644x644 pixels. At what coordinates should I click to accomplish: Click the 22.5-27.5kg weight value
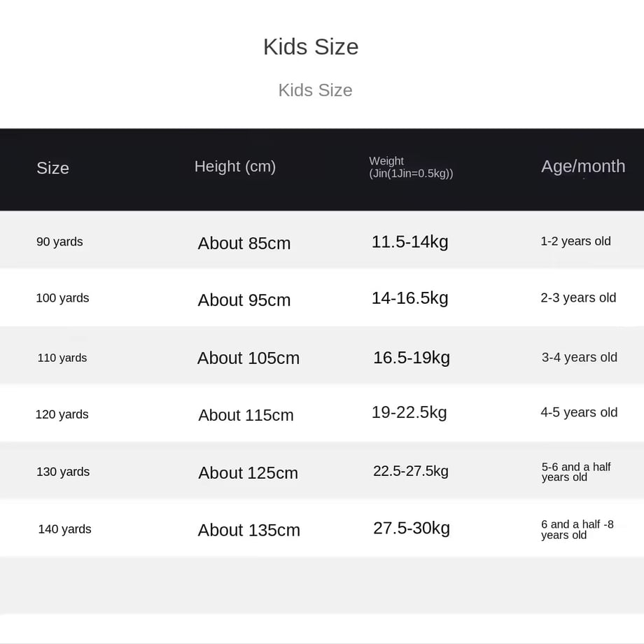(411, 472)
